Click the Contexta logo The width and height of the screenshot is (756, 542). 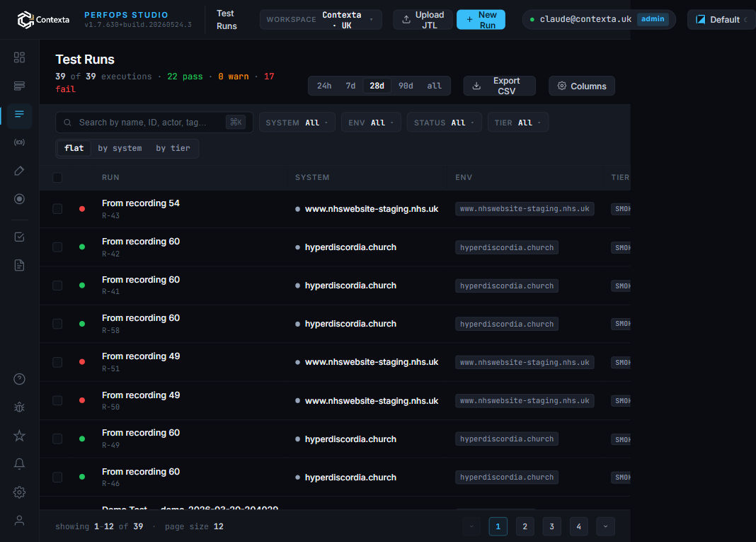[43, 20]
